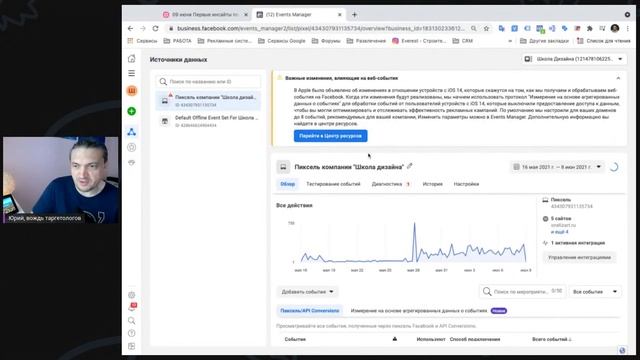The height and width of the screenshot is (360, 640).
Task: Sort by the Событие column header
Action: (x=295, y=339)
